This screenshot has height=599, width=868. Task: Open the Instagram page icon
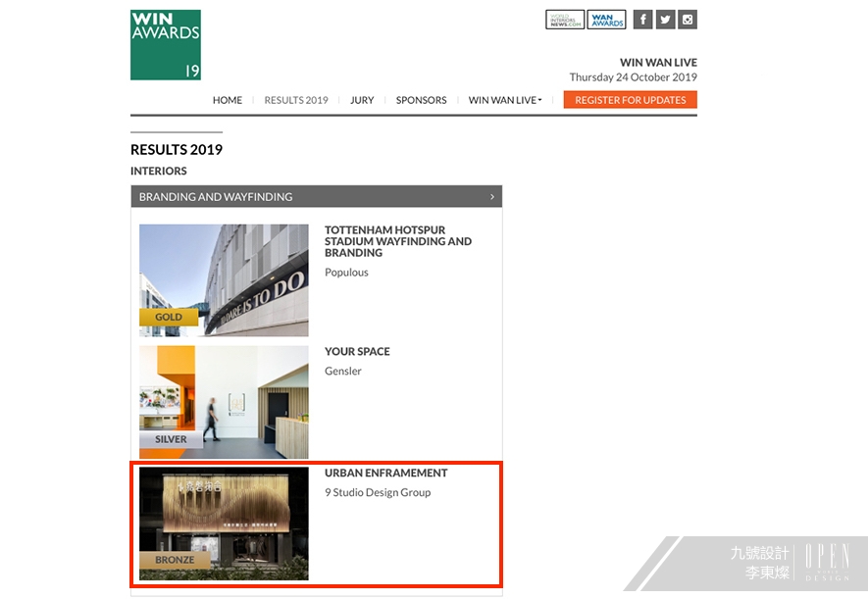click(x=688, y=20)
